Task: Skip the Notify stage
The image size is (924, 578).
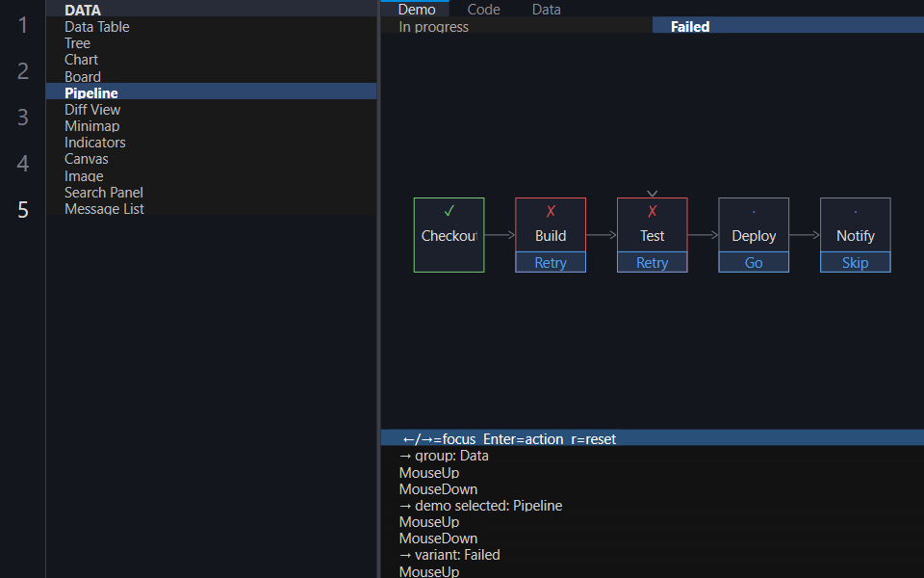Action: pos(855,262)
